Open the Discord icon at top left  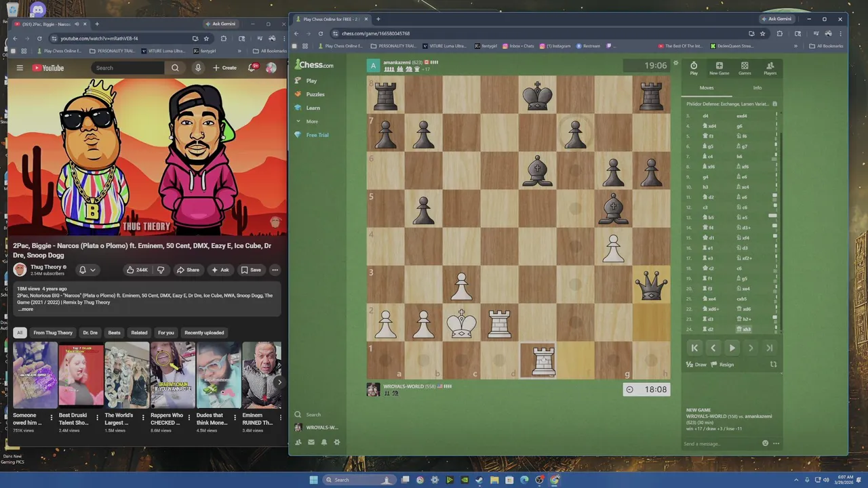[38, 9]
